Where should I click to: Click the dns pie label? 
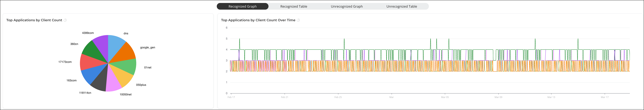point(126,33)
